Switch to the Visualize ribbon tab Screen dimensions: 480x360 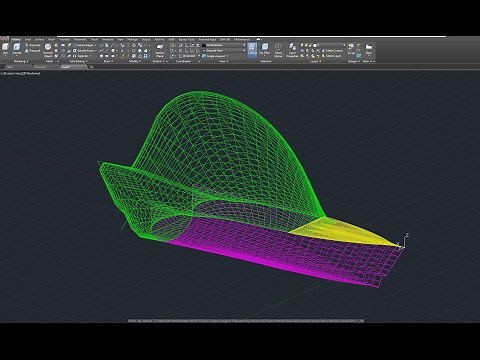point(64,39)
